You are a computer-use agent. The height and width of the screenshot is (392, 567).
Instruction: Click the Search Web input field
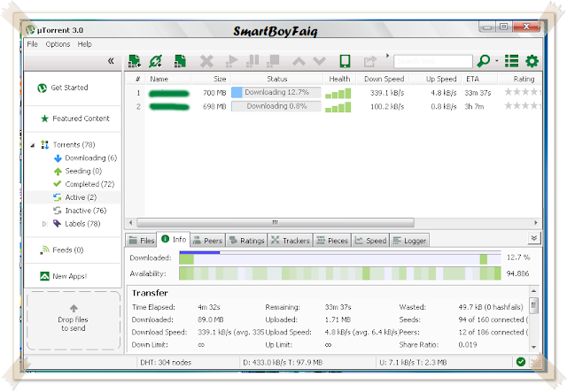[433, 61]
